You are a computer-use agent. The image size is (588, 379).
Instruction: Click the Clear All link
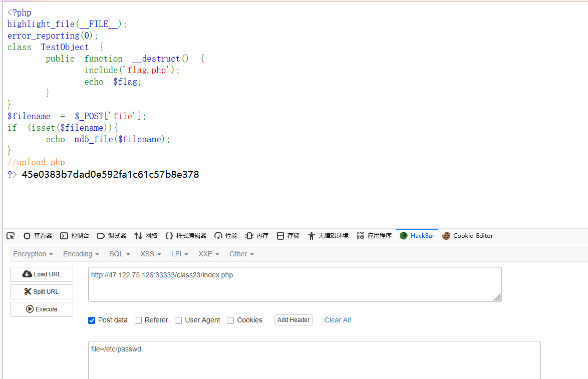coord(338,320)
